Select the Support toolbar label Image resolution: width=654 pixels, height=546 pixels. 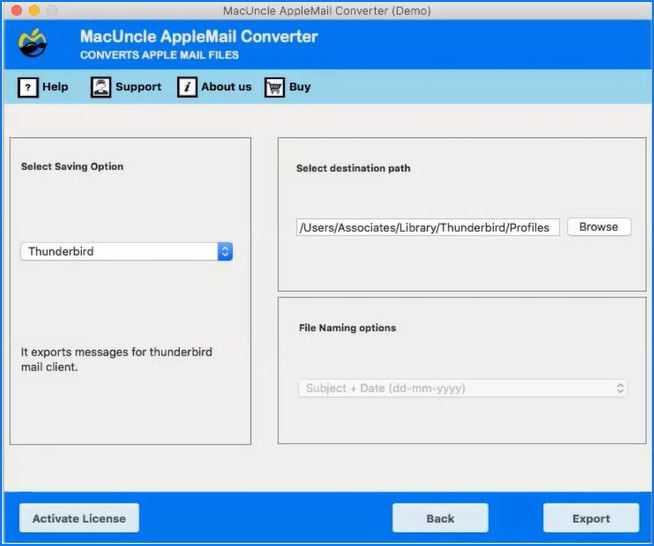138,87
